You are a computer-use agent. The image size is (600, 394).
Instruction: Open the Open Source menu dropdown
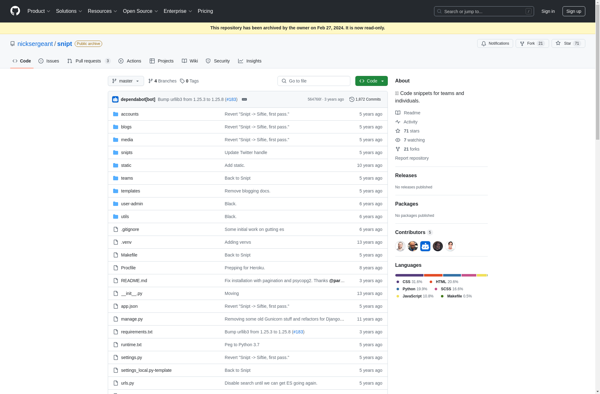(140, 11)
